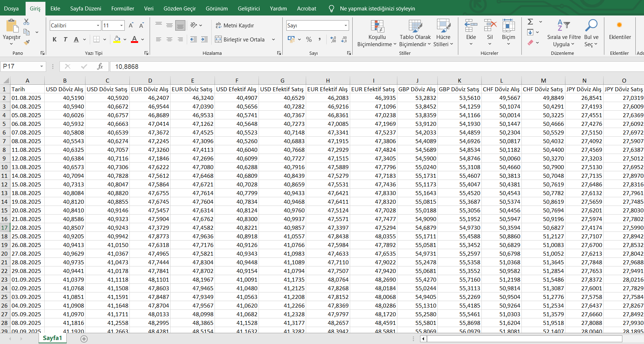This screenshot has width=644, height=344.
Task: Toggle bold with the K button
Action: [54, 39]
